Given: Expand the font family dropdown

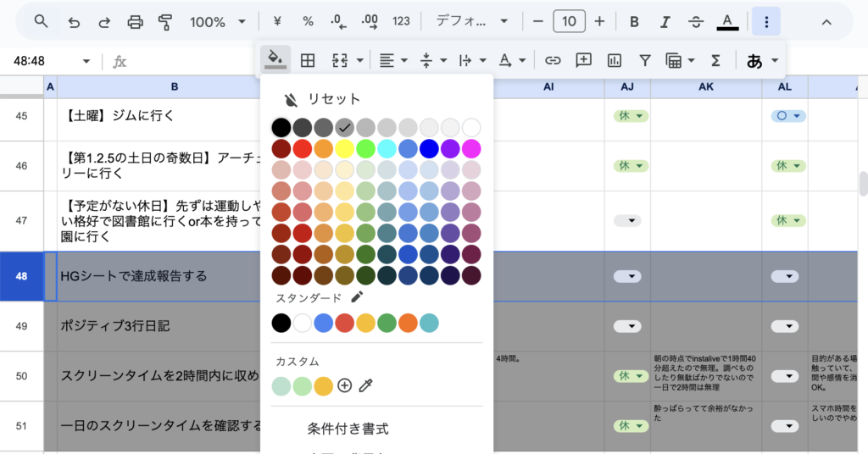Looking at the screenshot, I should 472,21.
